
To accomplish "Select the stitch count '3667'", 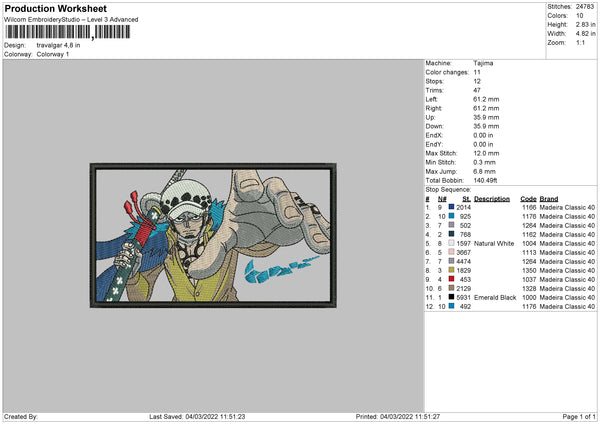I will [x=463, y=252].
